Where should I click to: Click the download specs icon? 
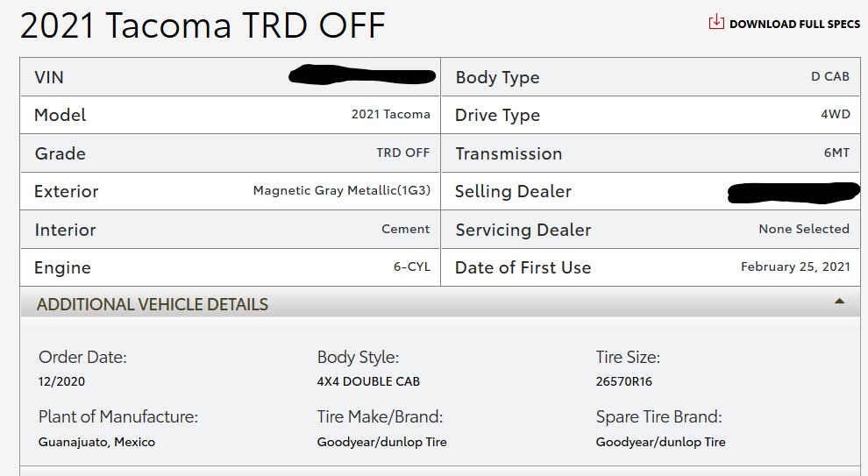tap(716, 22)
